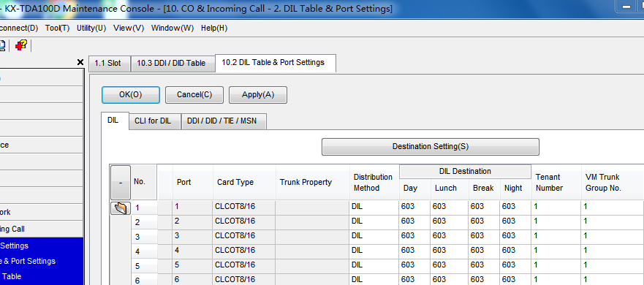Click the OK(O) button

coord(131,95)
